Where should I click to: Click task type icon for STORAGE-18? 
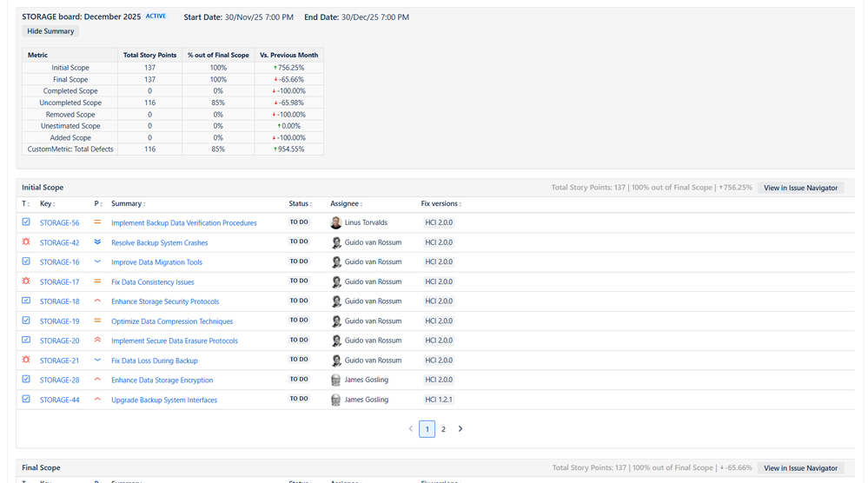coord(26,301)
